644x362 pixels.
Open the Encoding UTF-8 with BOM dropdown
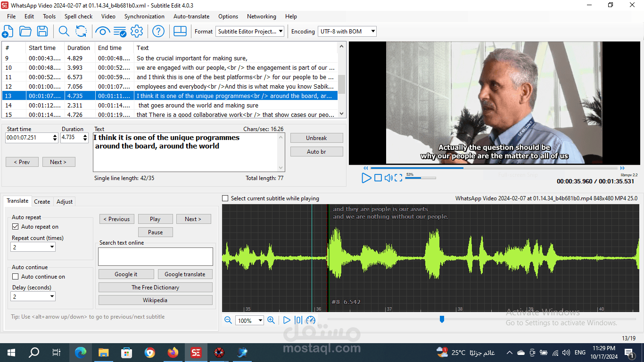click(347, 32)
